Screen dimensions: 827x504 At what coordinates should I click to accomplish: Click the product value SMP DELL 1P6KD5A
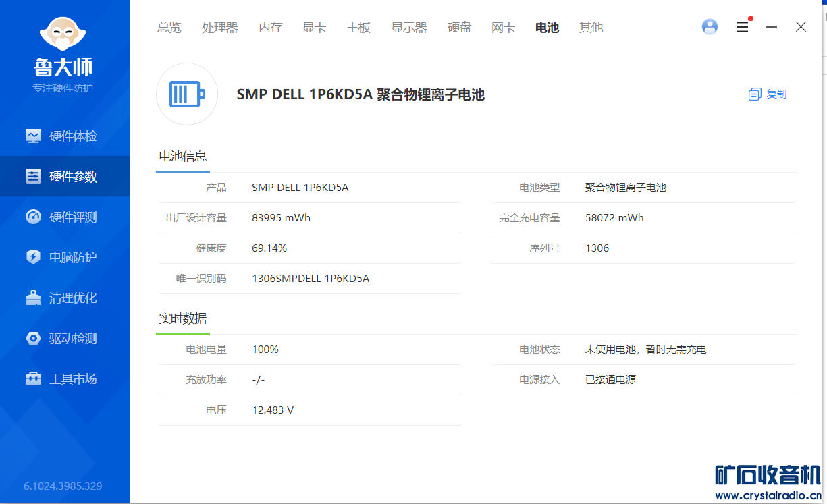point(300,188)
